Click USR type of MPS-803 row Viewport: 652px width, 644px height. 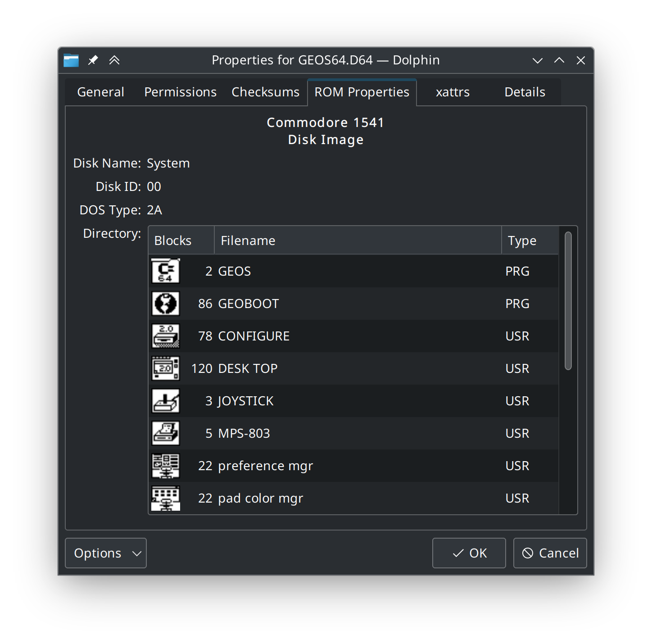point(517,433)
